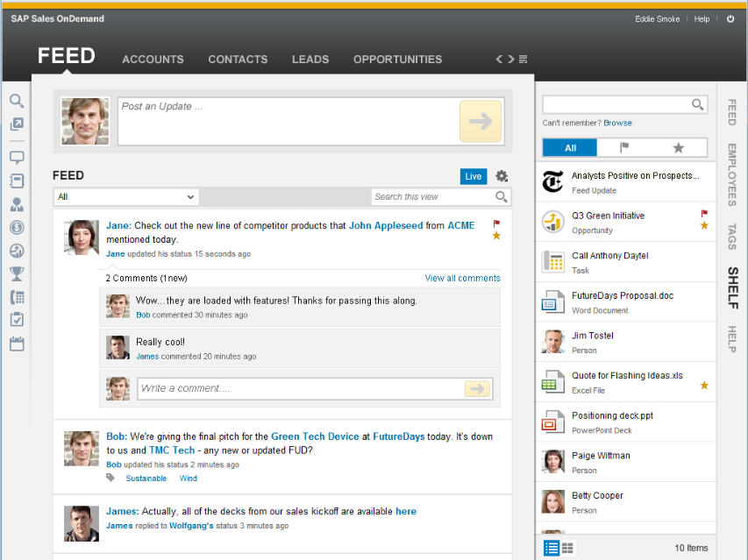Viewport: 748px width, 560px height.
Task: Click the phone keypad icon in sidebar
Action: coord(17,297)
